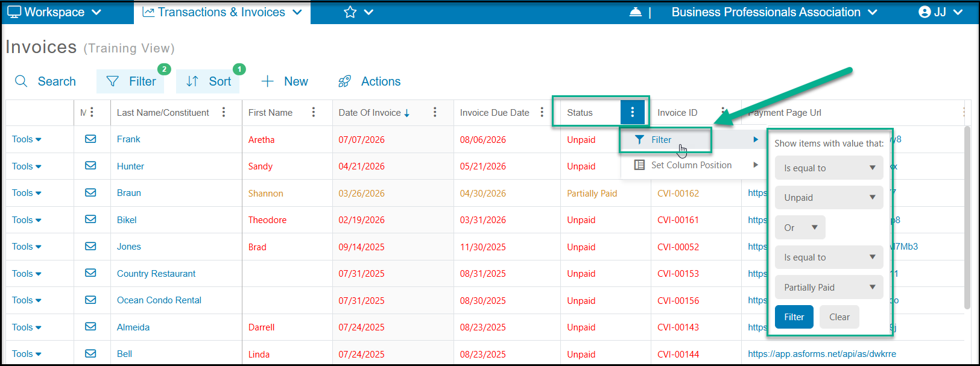Click the Search magnifier icon
980x366 pixels.
pos(21,81)
